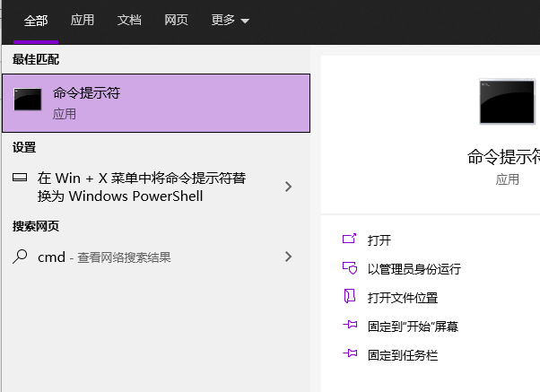This screenshot has height=392, width=540.
Task: Click the small cmd icon in best match
Action: (x=28, y=101)
